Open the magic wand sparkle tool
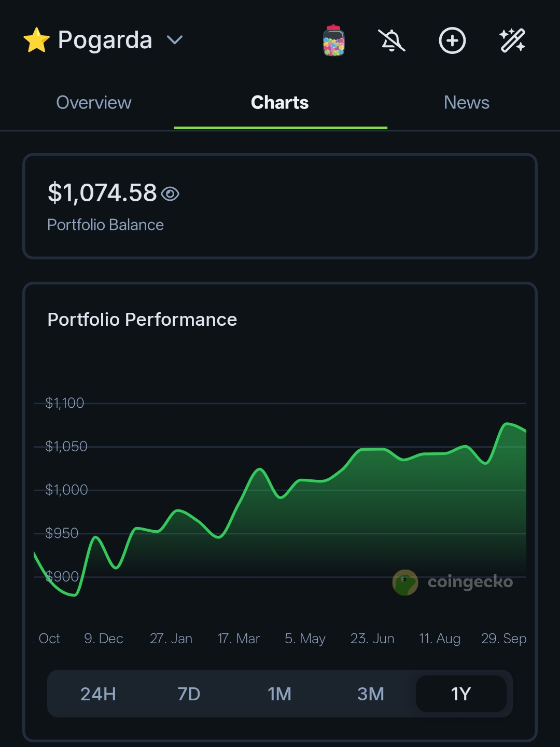 [512, 40]
